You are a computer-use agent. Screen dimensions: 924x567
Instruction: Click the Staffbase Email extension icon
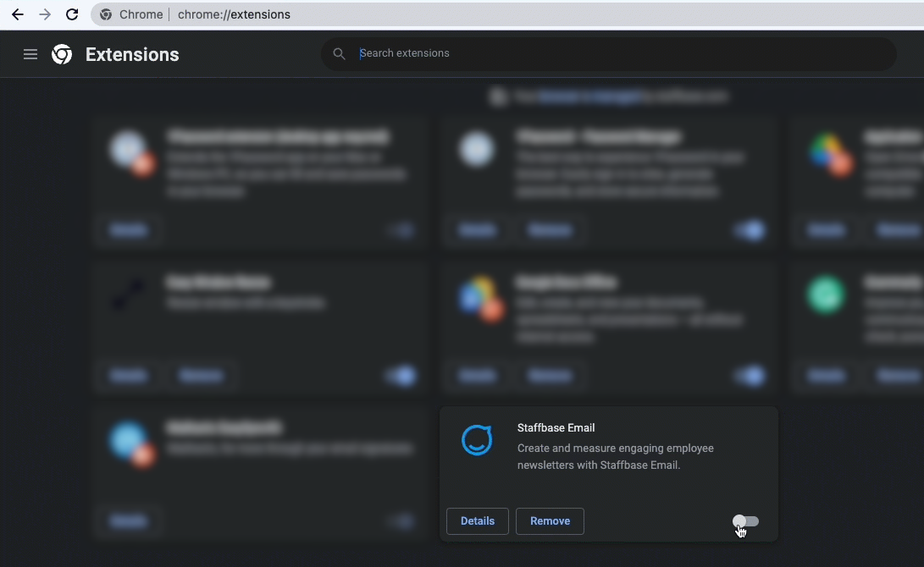[477, 440]
